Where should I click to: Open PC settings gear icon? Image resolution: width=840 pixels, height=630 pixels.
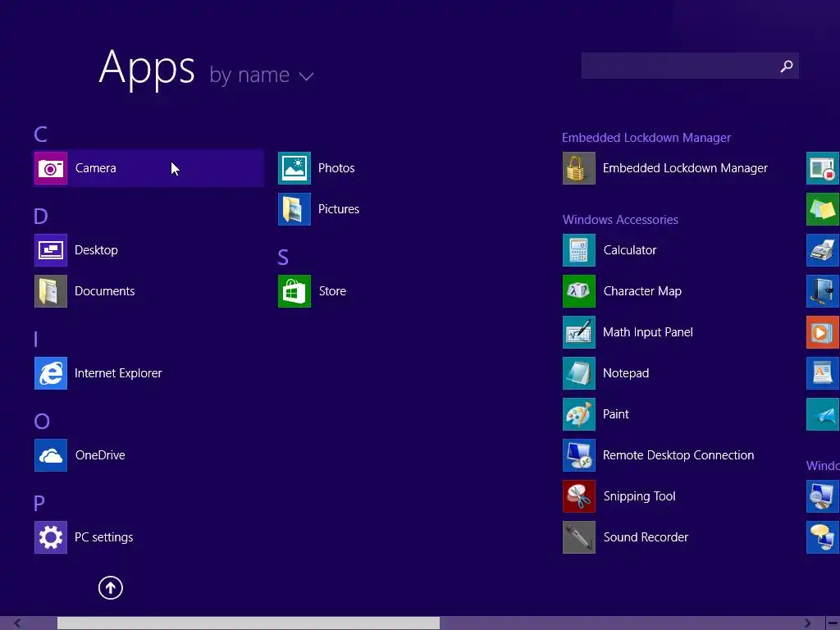click(51, 537)
